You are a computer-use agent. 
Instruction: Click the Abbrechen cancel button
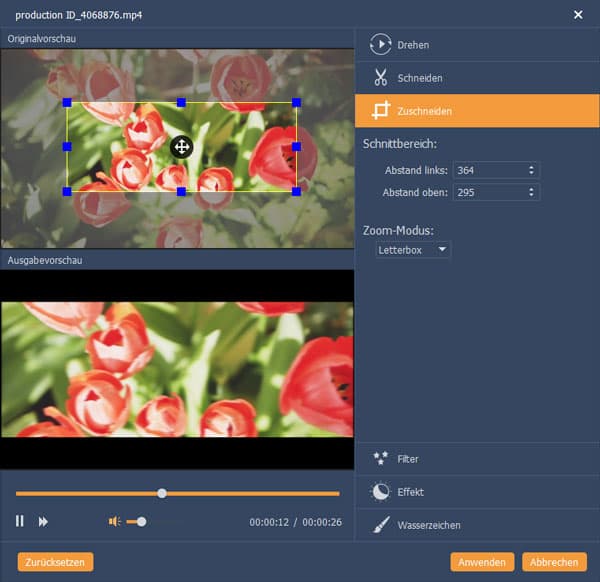[554, 562]
